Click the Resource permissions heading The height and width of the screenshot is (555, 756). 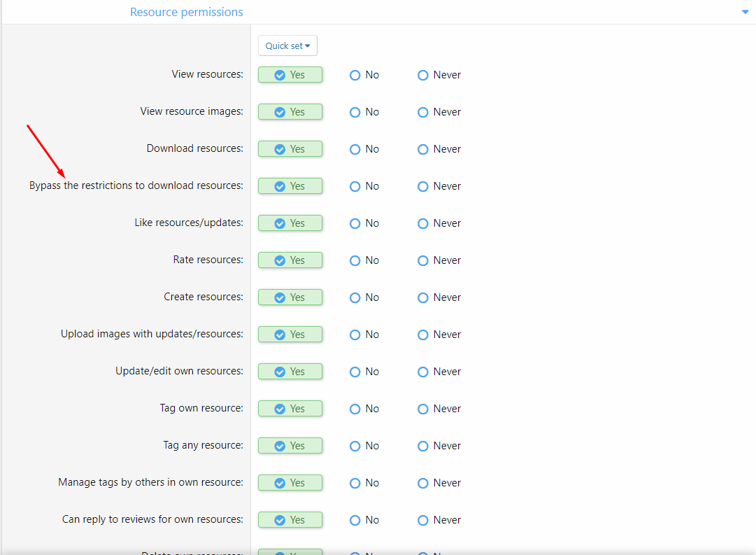tap(186, 12)
